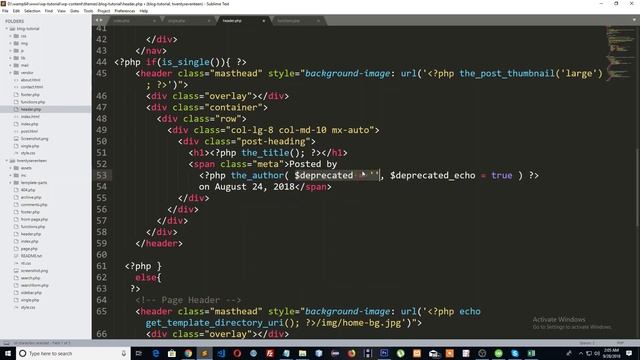Close the header.php tab
This screenshot has width=640, height=360.
pos(264,21)
